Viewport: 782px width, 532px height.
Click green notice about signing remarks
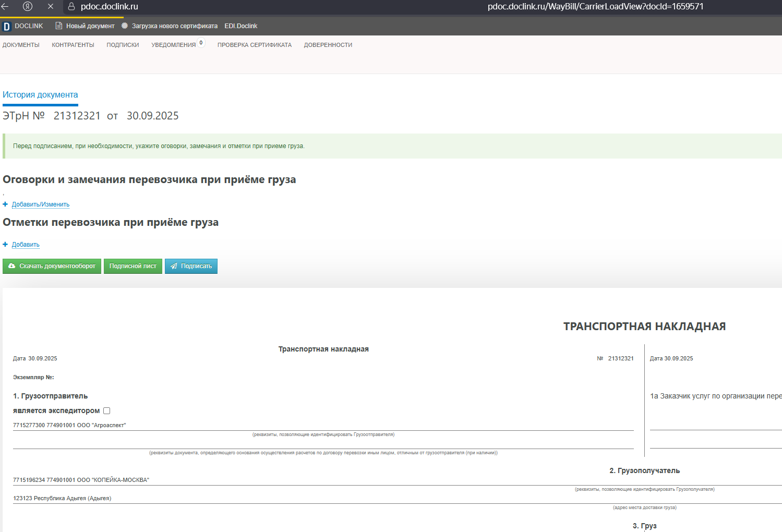[x=392, y=146]
